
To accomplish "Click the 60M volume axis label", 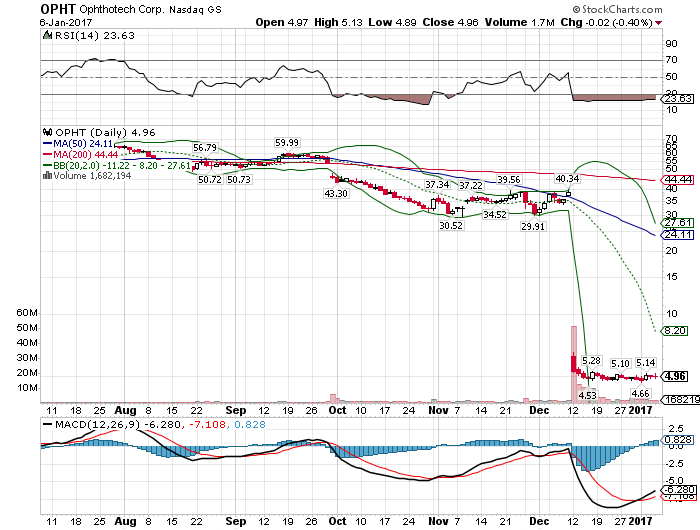I will point(27,313).
